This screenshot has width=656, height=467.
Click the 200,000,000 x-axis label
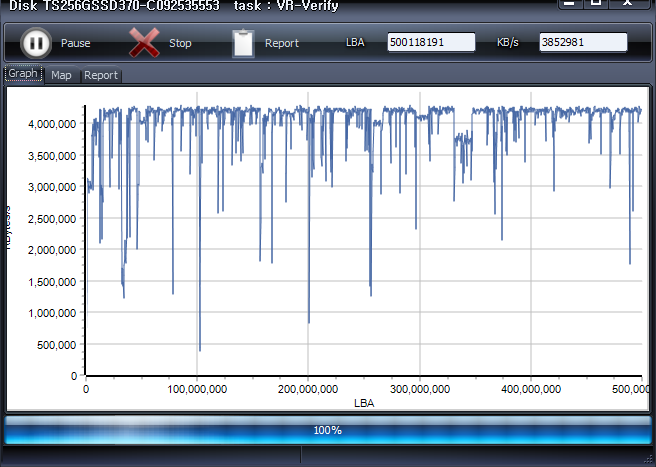[308, 389]
